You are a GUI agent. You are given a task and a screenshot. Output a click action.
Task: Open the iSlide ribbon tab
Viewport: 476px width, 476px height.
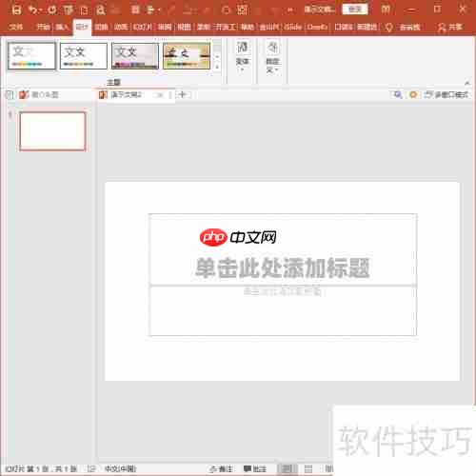[x=292, y=27]
